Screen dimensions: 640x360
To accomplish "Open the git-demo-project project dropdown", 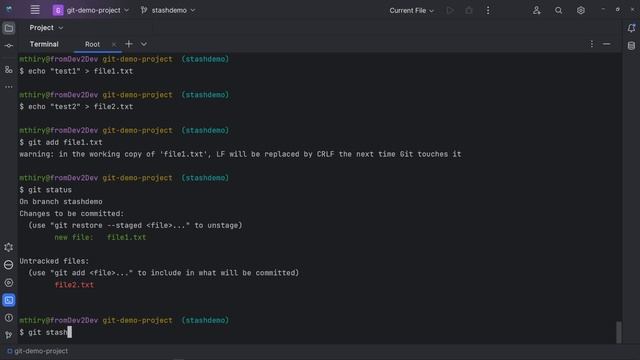I will (x=91, y=10).
